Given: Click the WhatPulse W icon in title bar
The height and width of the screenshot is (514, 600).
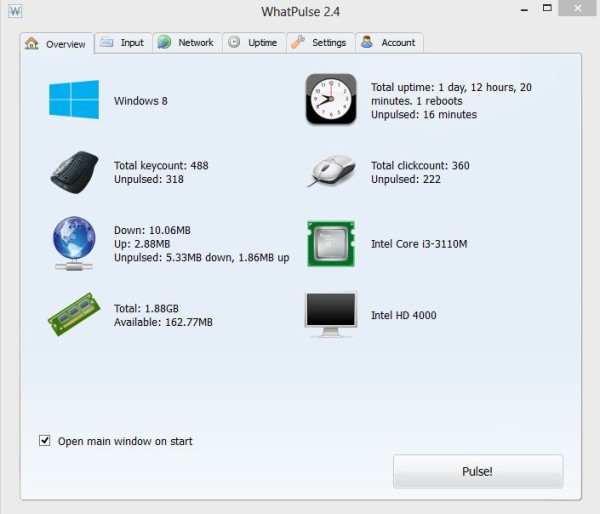Looking at the screenshot, I should click(x=15, y=11).
